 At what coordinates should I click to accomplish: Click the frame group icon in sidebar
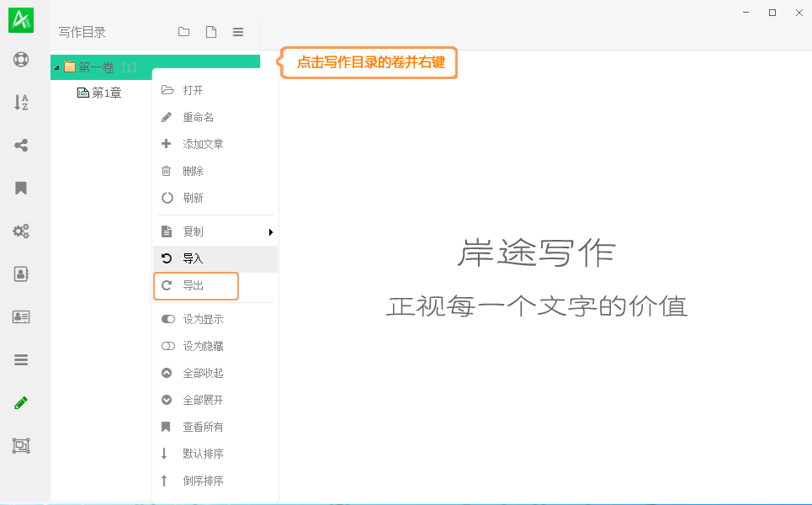pos(21,445)
